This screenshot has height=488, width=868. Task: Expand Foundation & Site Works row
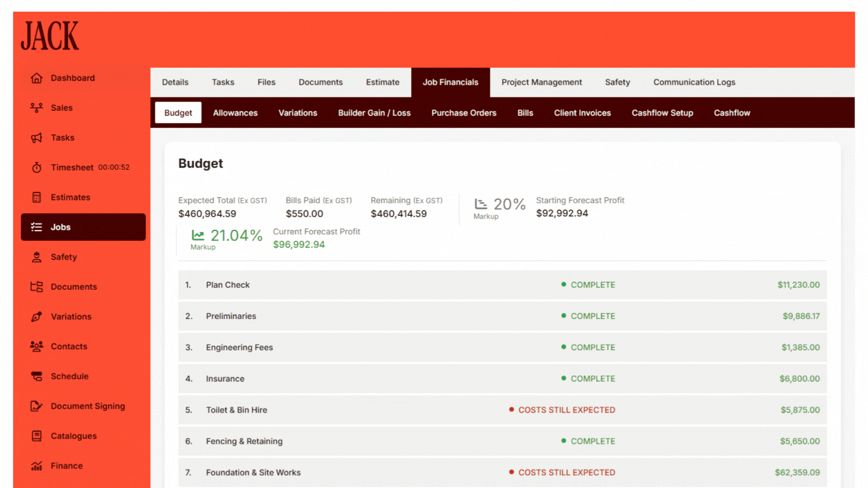[x=253, y=473]
